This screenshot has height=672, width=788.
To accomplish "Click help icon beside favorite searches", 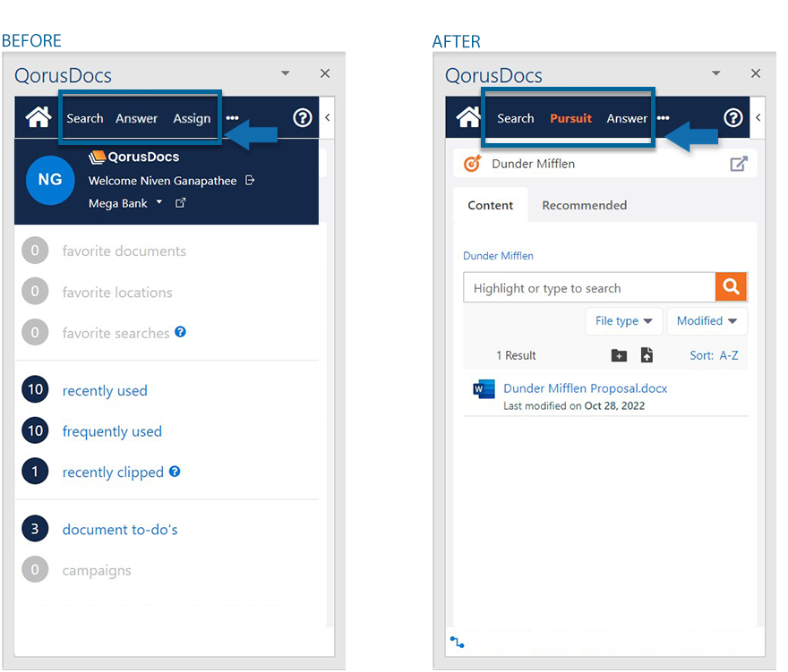I will click(x=180, y=332).
